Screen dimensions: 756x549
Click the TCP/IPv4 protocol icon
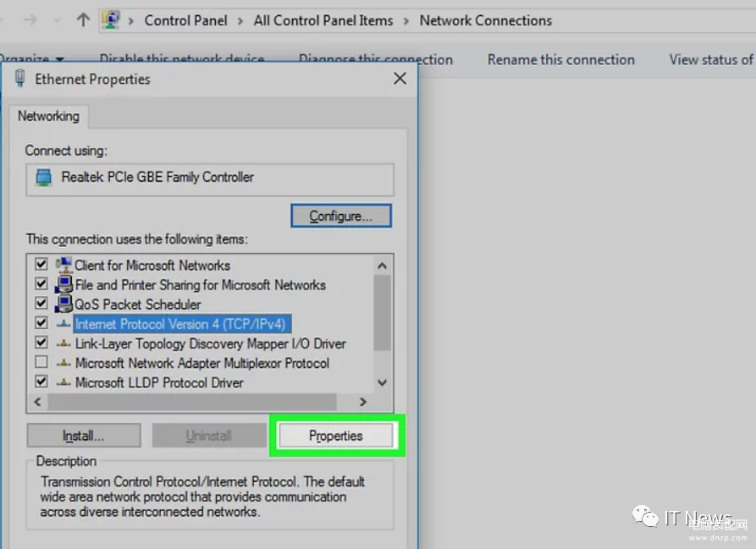(x=63, y=324)
